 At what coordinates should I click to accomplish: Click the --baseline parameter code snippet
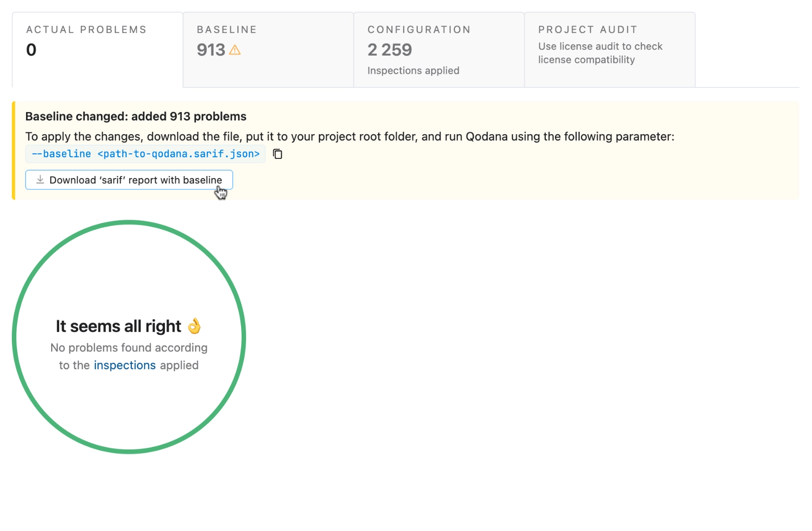tap(146, 154)
